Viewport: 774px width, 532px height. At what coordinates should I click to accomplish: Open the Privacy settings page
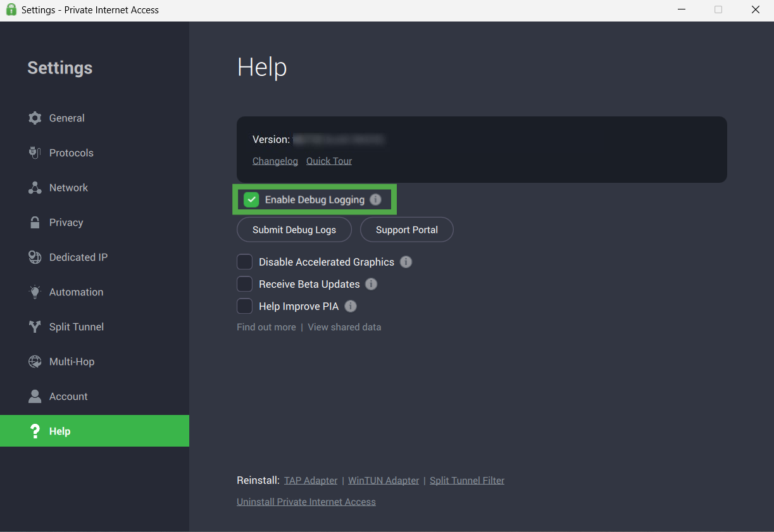pyautogui.click(x=94, y=223)
